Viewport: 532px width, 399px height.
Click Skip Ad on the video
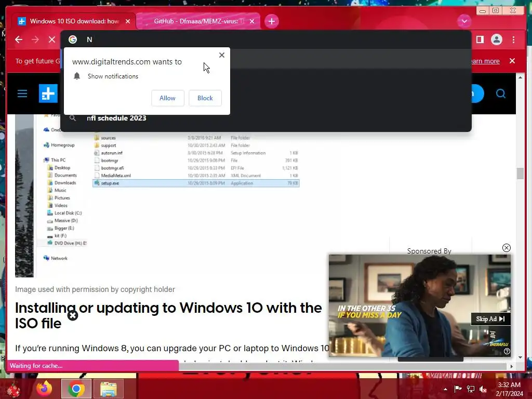[x=490, y=319]
